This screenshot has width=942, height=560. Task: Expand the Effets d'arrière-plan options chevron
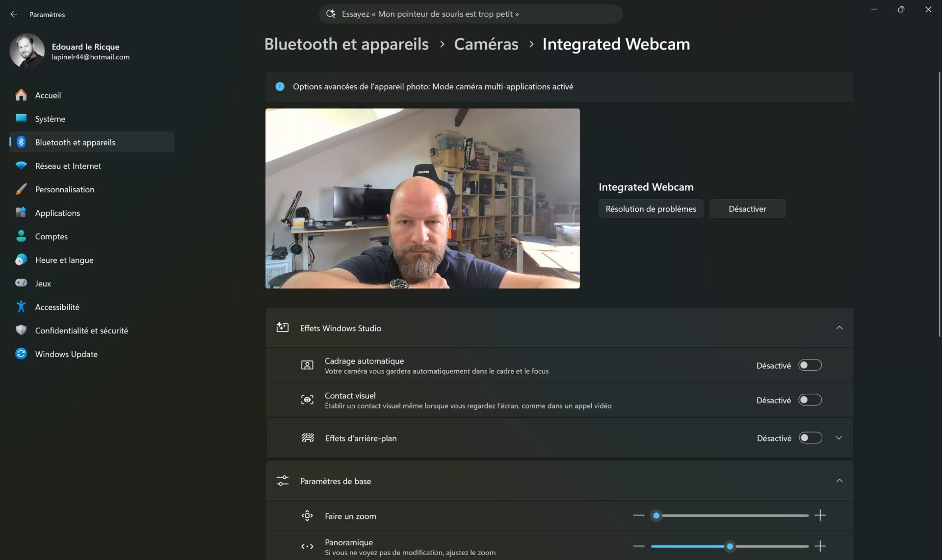tap(839, 438)
